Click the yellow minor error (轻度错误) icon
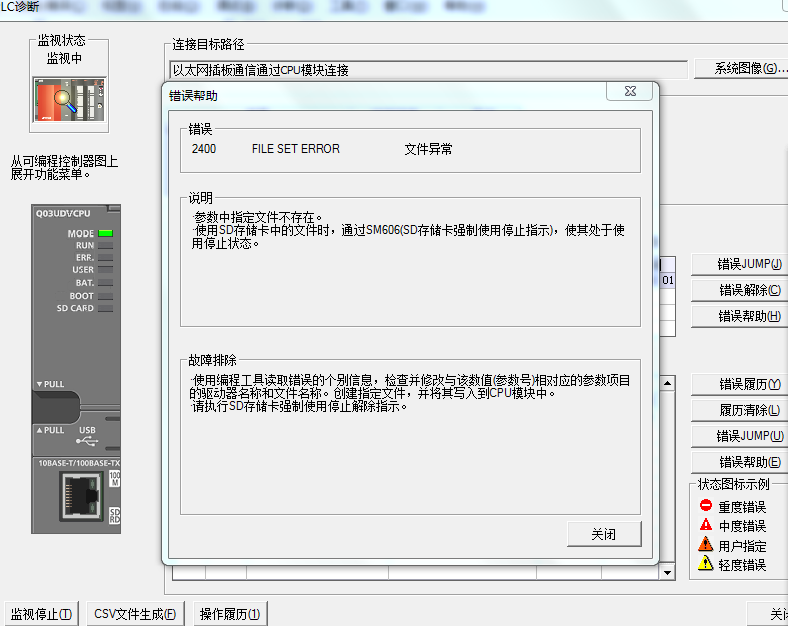Screen dimensions: 788x626 coord(705,564)
